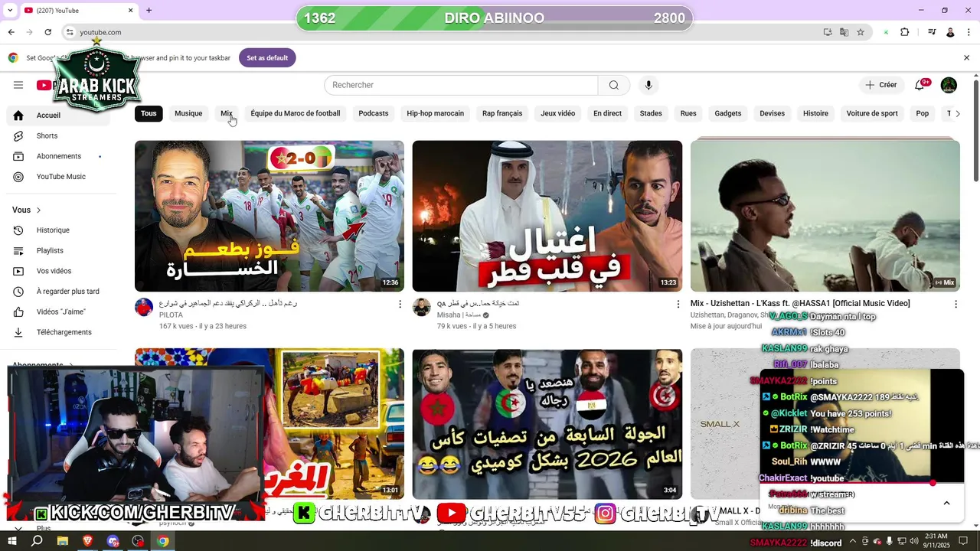This screenshot has width=980, height=551.
Task: Open Téléchargements in sidebar
Action: point(58,332)
